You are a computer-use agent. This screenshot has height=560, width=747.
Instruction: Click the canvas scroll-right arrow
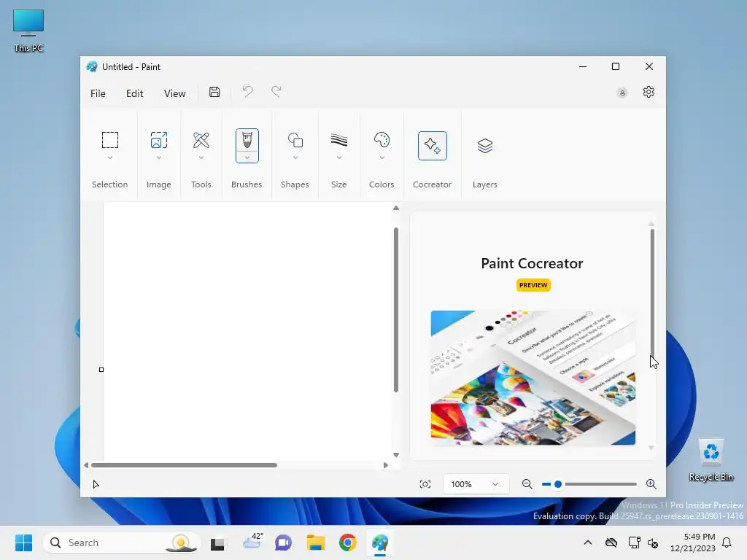(386, 465)
